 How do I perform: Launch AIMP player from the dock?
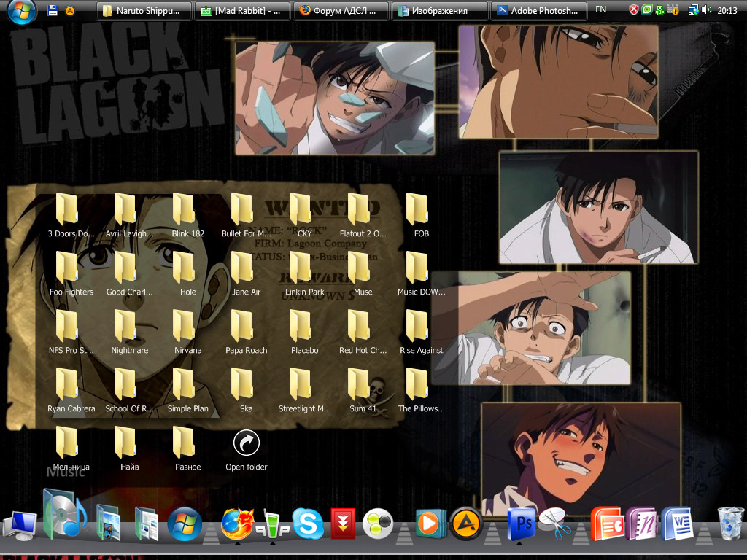(x=465, y=524)
